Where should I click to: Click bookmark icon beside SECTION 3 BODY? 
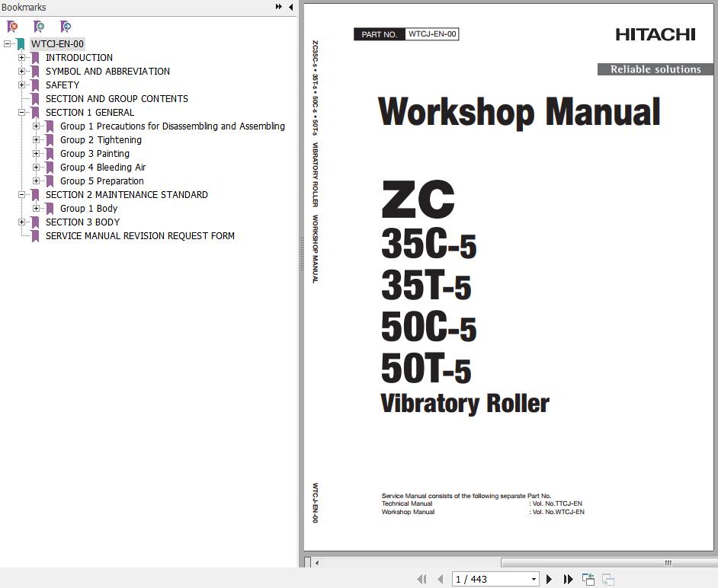click(x=35, y=222)
